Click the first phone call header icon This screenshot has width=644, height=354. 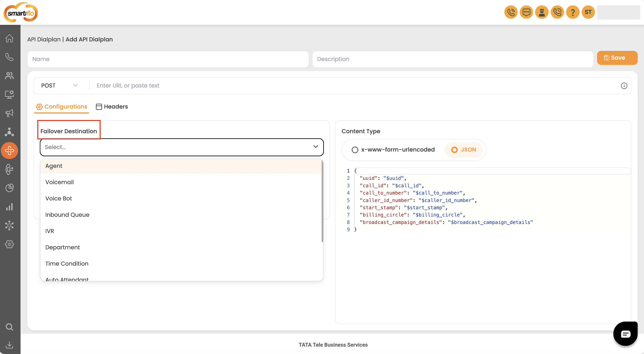coord(511,12)
